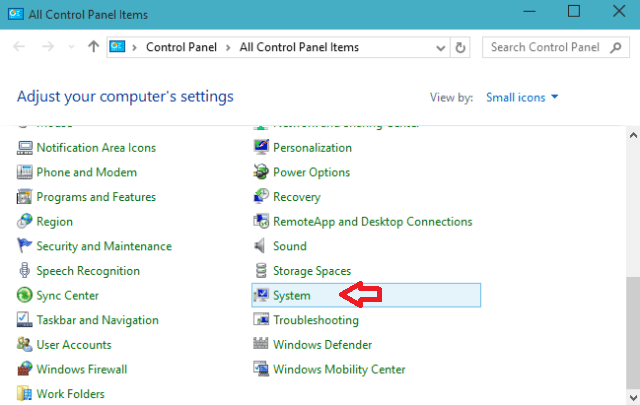The image size is (640, 405).
Task: Open Sync Center link
Action: pyautogui.click(x=67, y=296)
